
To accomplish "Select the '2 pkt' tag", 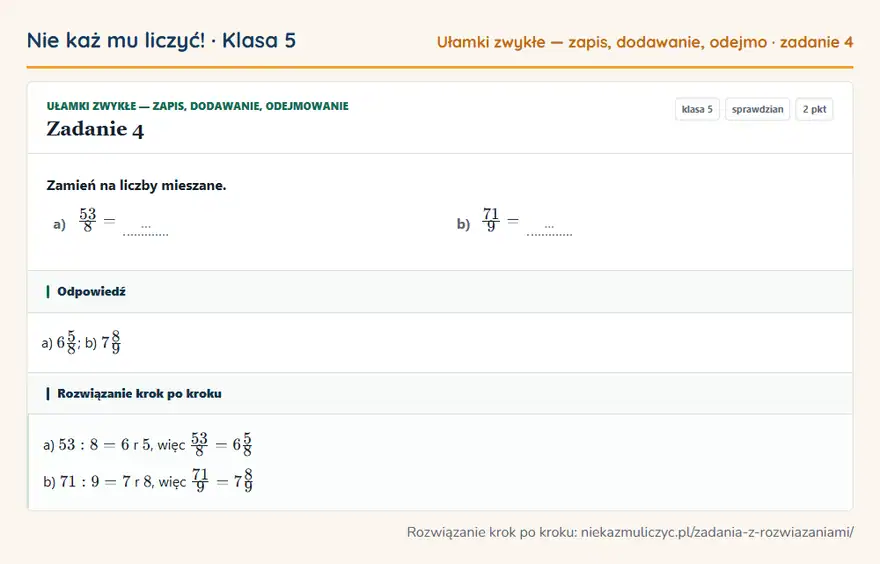I will pos(814,109).
